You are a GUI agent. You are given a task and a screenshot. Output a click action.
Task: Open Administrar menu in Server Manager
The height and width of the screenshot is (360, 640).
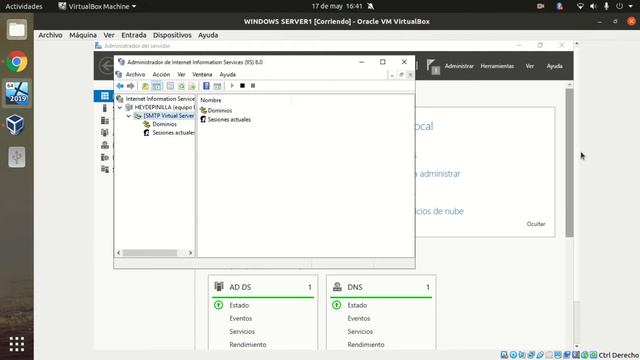pos(459,66)
